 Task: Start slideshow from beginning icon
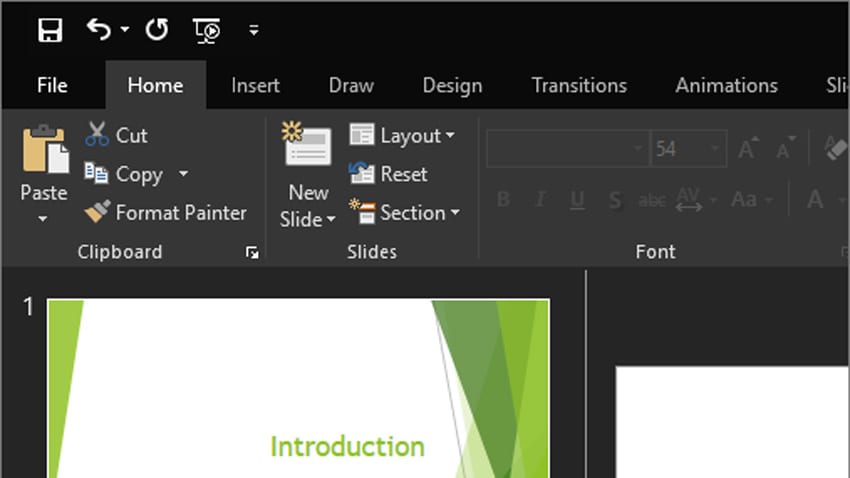207,30
